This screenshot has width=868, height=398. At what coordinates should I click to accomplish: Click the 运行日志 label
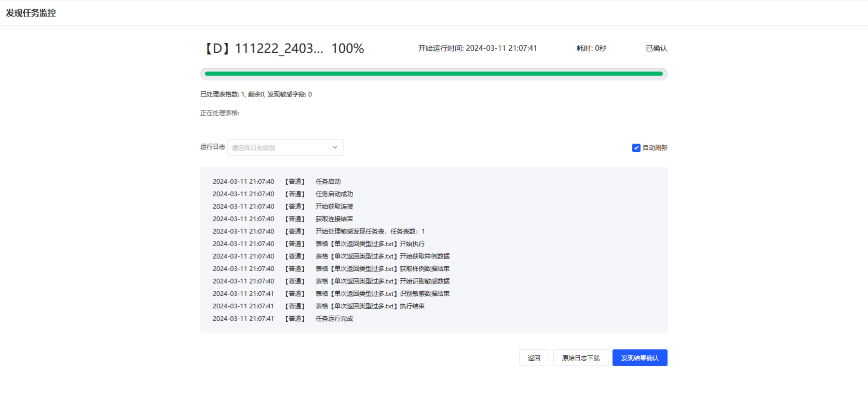(212, 147)
